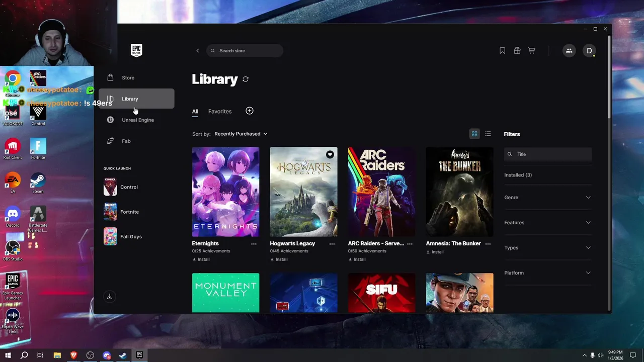
Task: Open Elgato Wave Link desktop shortcut
Action: [x=13, y=321]
